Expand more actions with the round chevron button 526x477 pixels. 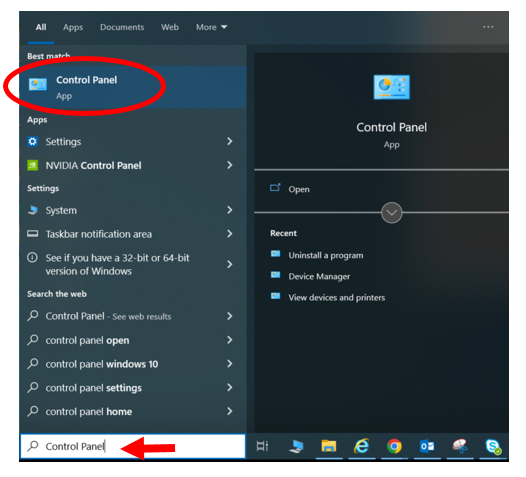[391, 213]
